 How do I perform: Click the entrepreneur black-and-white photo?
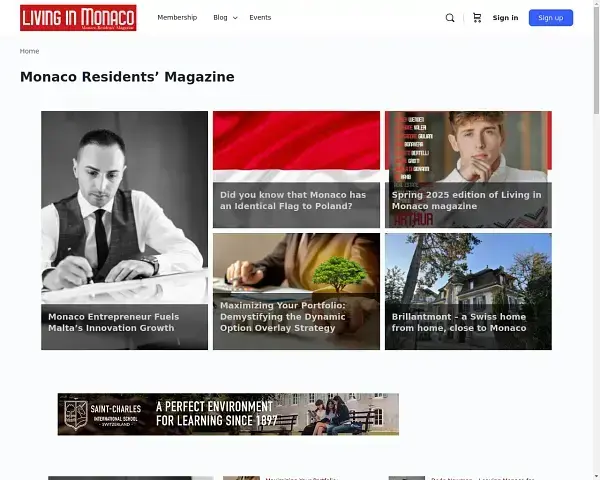[124, 200]
